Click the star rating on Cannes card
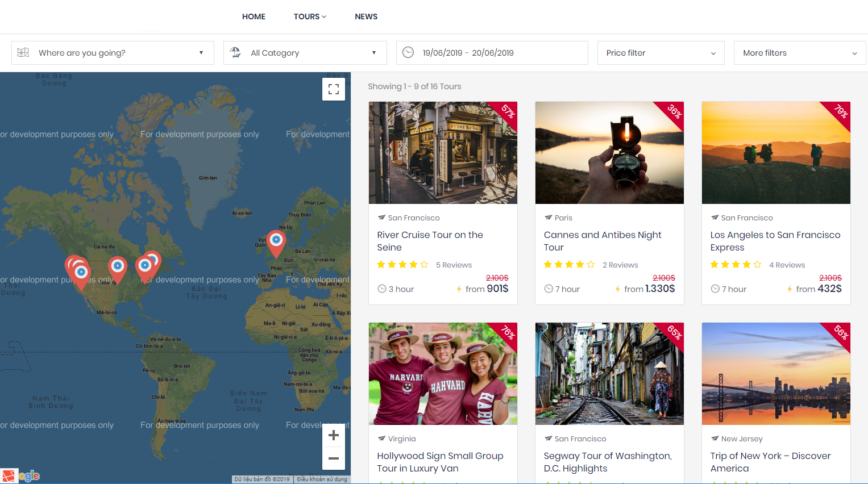The height and width of the screenshot is (484, 868). coord(569,265)
